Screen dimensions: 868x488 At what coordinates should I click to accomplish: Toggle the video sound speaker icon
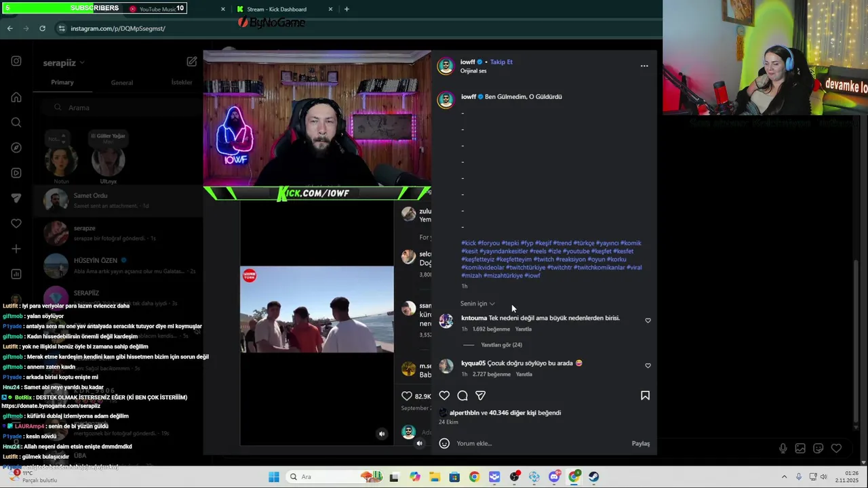click(x=419, y=443)
